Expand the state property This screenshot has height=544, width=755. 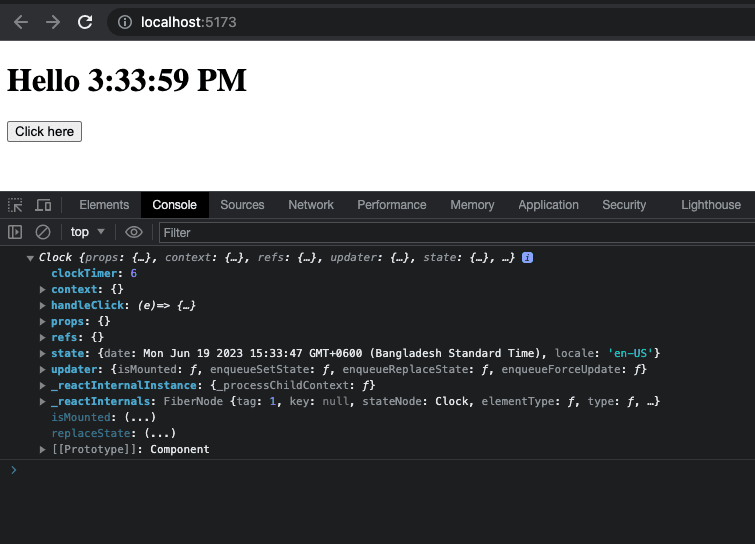[42, 353]
